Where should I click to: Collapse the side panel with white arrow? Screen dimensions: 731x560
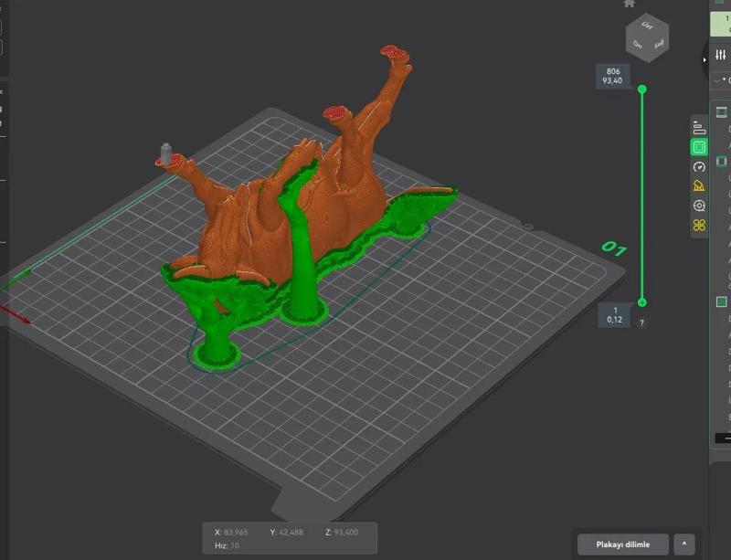pyautogui.click(x=705, y=59)
